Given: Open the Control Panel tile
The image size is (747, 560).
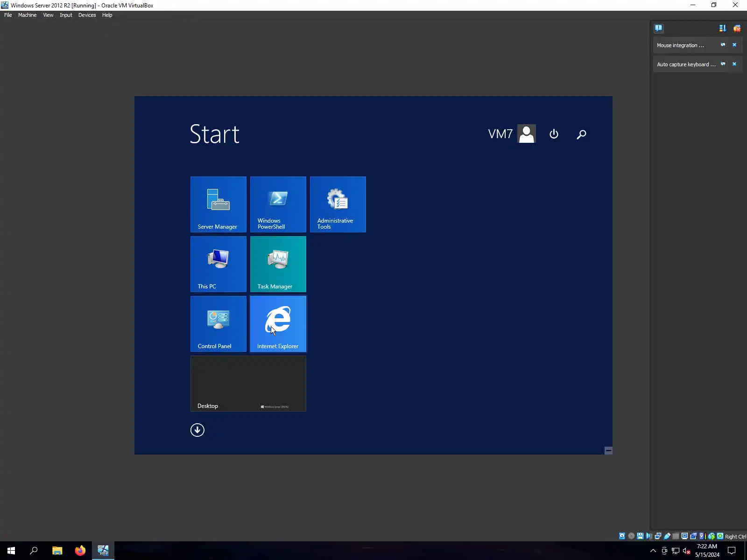Looking at the screenshot, I should pos(218,324).
